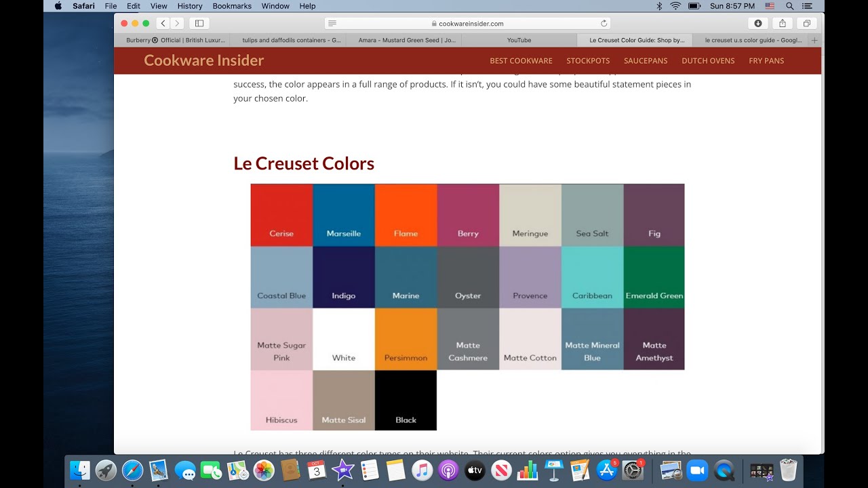Click the Emerald Green color swatch
The height and width of the screenshot is (488, 868).
[654, 277]
